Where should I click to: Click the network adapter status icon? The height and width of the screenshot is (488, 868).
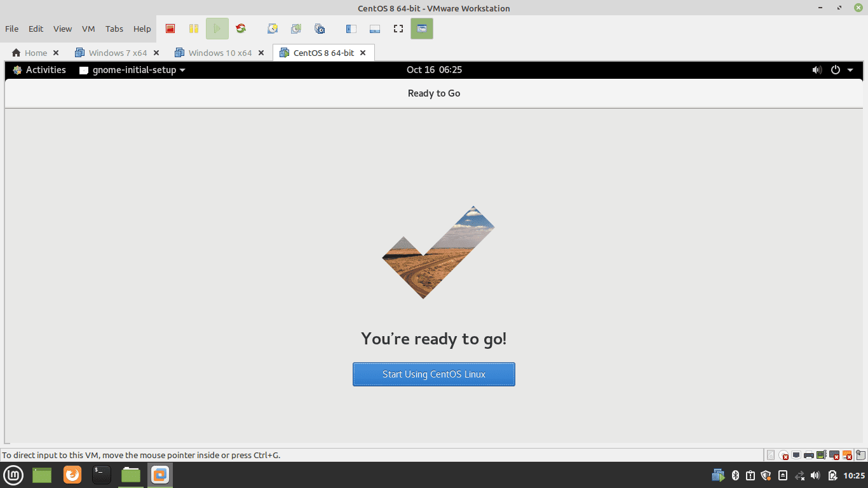click(796, 455)
